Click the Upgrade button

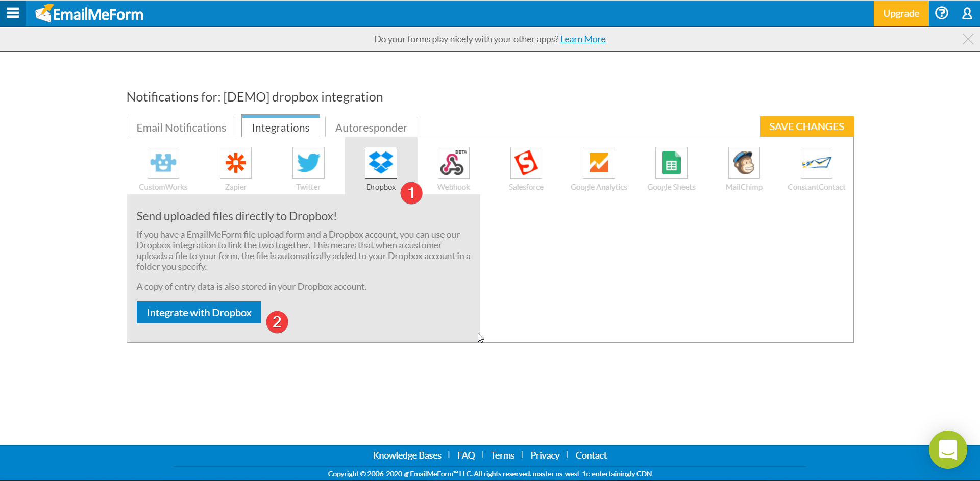coord(901,13)
